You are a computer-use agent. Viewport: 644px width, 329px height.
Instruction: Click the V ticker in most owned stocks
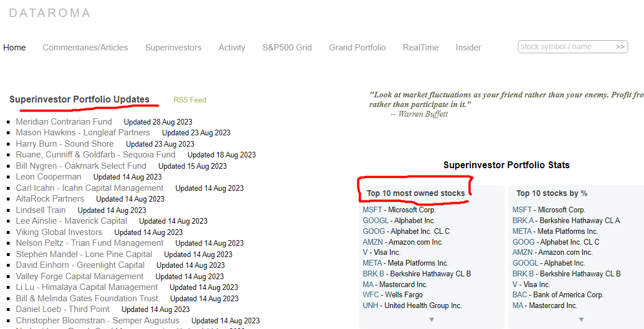365,252
